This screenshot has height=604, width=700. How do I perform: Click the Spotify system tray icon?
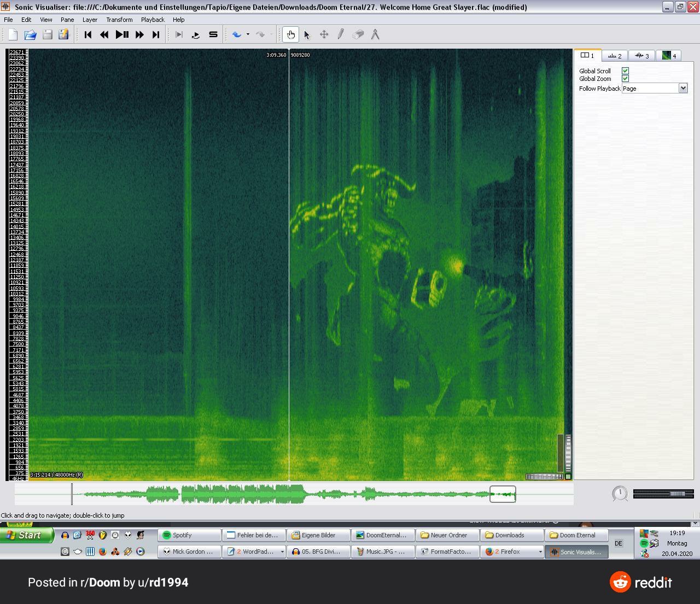[644, 543]
